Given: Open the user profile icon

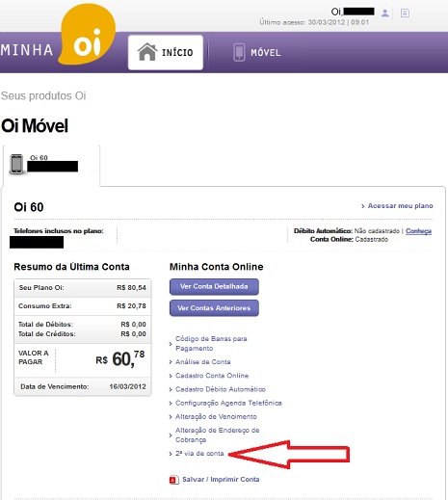Looking at the screenshot, I should (x=384, y=13).
